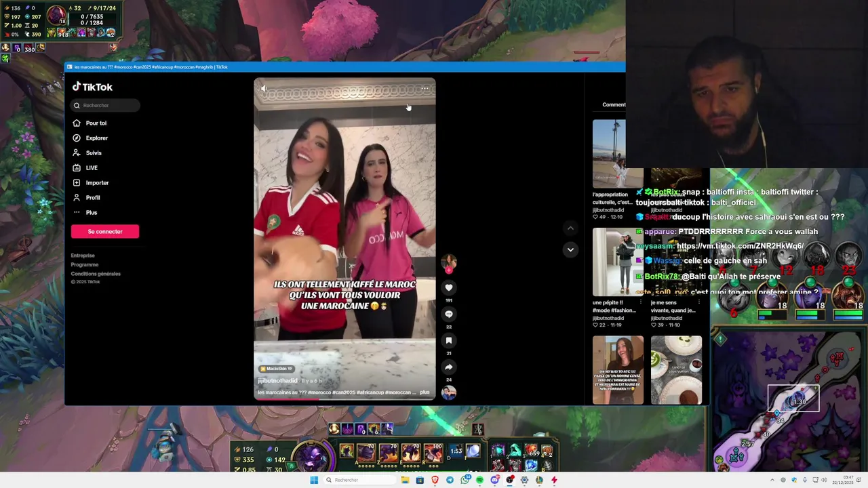
Task: Click the une pépite !! video title
Action: pyautogui.click(x=614, y=306)
